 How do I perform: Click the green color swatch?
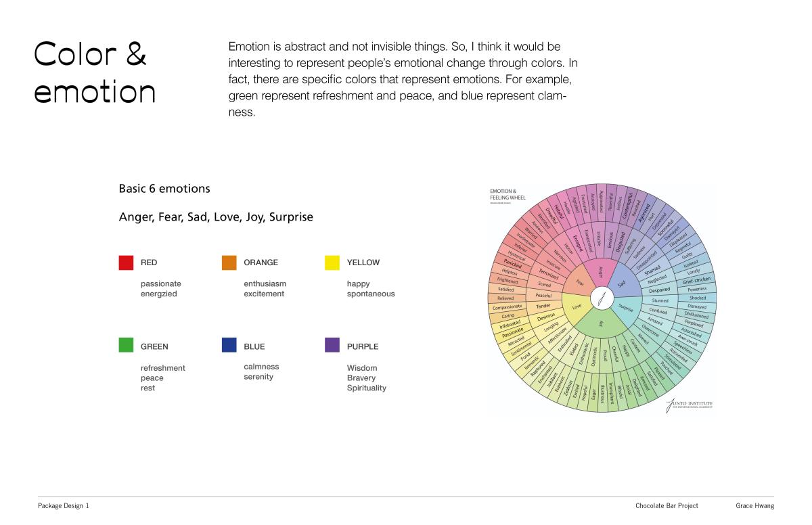pos(126,346)
